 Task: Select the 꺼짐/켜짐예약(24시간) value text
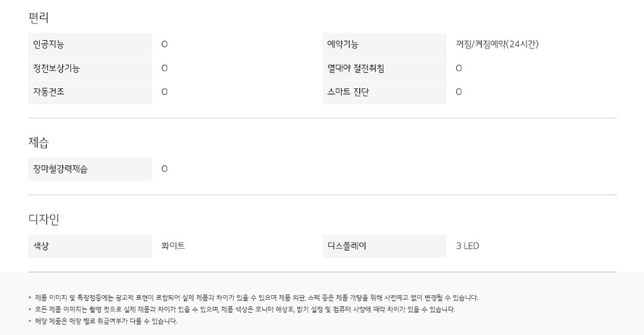pos(497,45)
